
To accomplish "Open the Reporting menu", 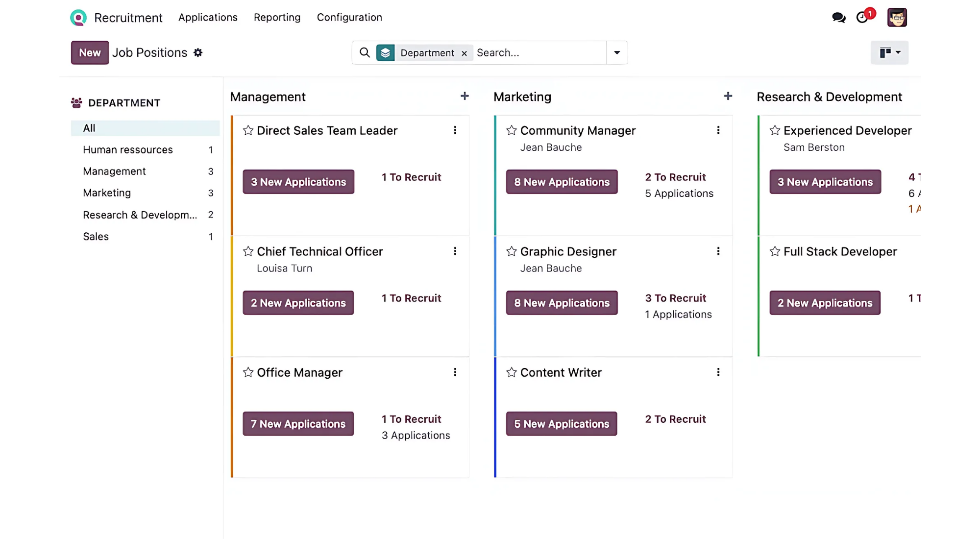I will pyautogui.click(x=277, y=18).
